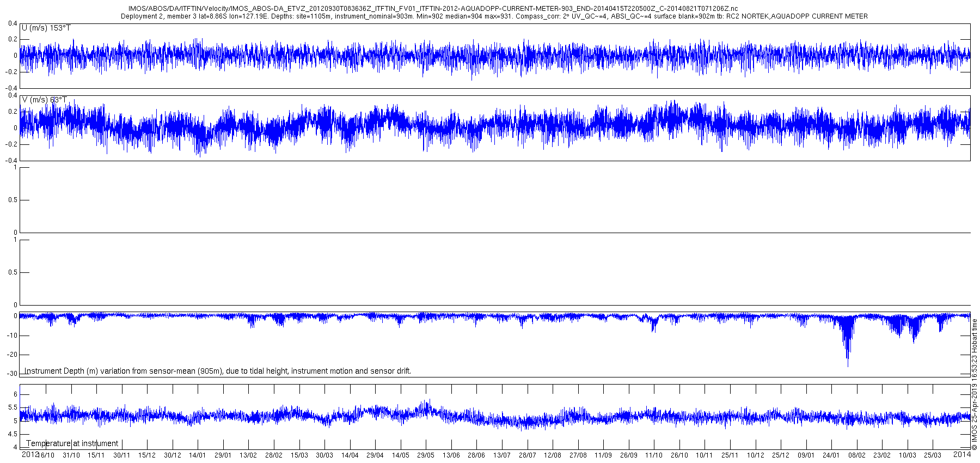Click the 6 tick on temperature axis
Screen dimensions: 980x463
15,394
